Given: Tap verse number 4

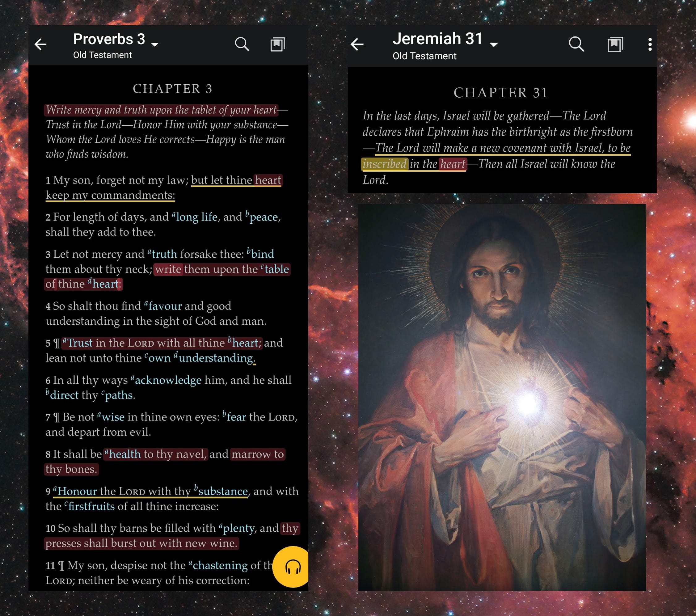Looking at the screenshot, I should (x=48, y=306).
